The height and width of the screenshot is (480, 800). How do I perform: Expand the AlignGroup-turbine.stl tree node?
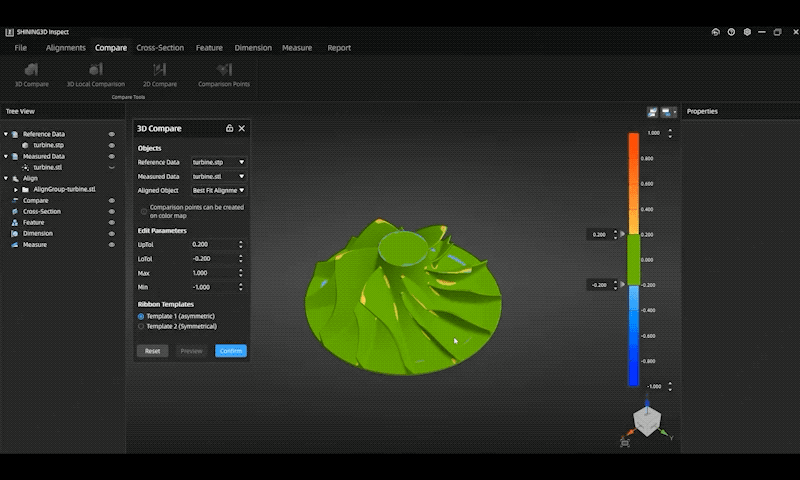[x=16, y=189]
